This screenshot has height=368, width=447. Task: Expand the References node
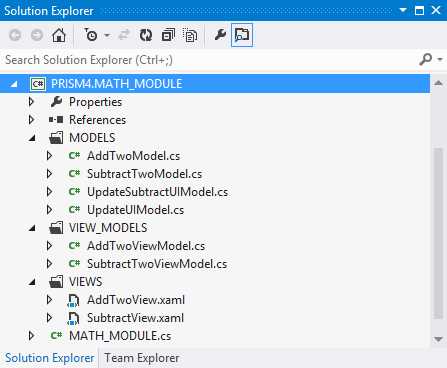[31, 120]
